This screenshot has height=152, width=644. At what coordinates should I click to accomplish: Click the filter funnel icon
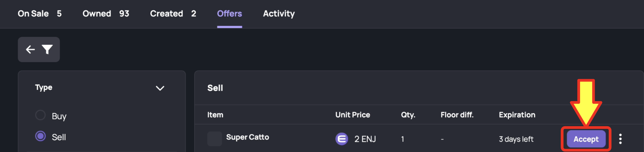point(47,49)
